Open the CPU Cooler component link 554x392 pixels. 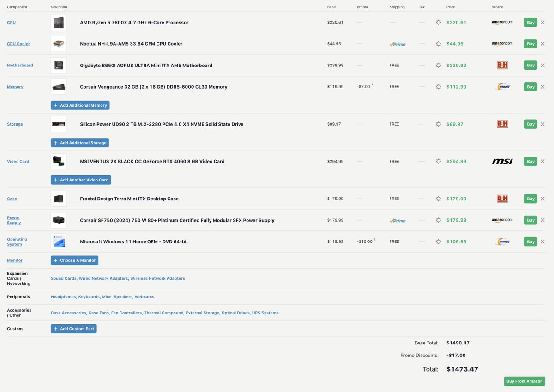pyautogui.click(x=18, y=44)
